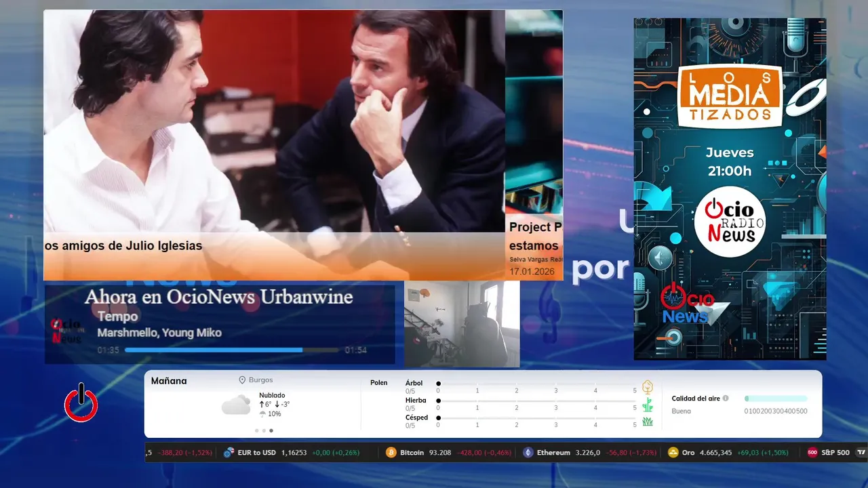The height and width of the screenshot is (488, 868).
Task: Click the cloudy weather icon
Action: click(x=236, y=405)
